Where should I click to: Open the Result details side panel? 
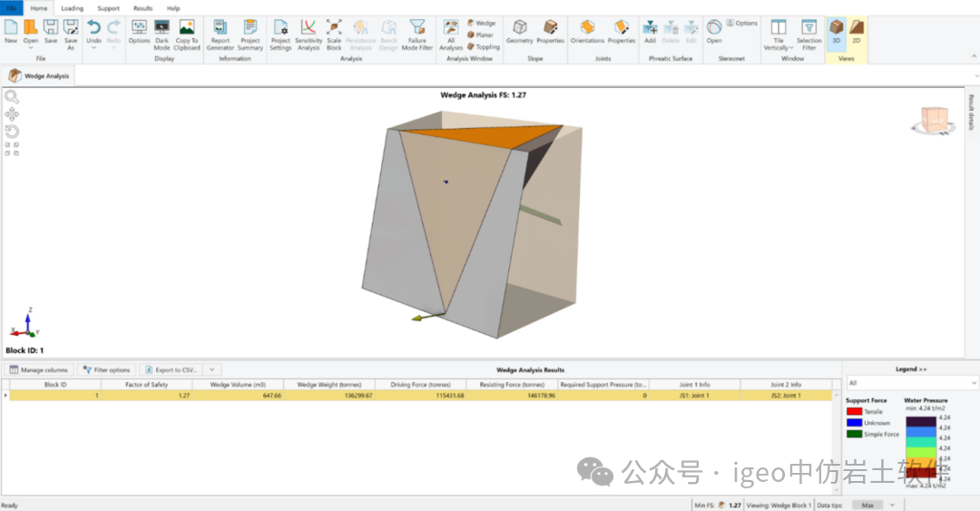pos(972,112)
